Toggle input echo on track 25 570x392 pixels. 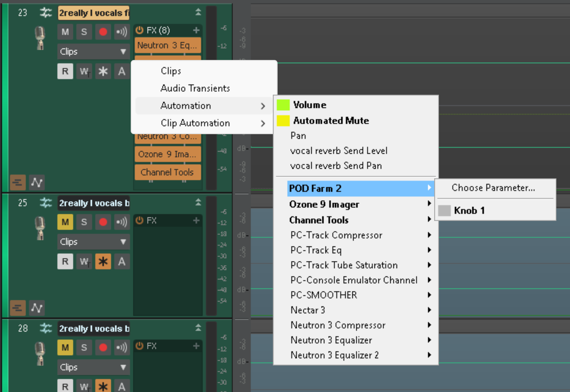coord(122,222)
